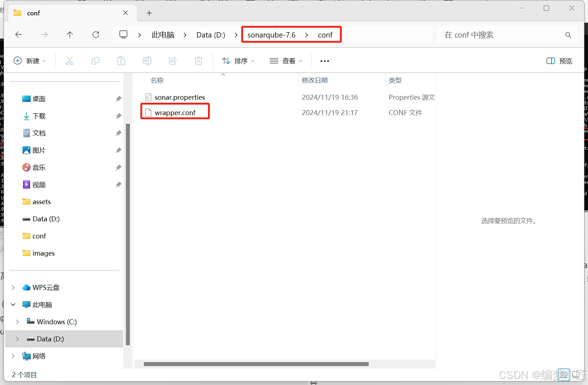Open the See more ellipsis menu
This screenshot has width=588, height=385.
(325, 61)
